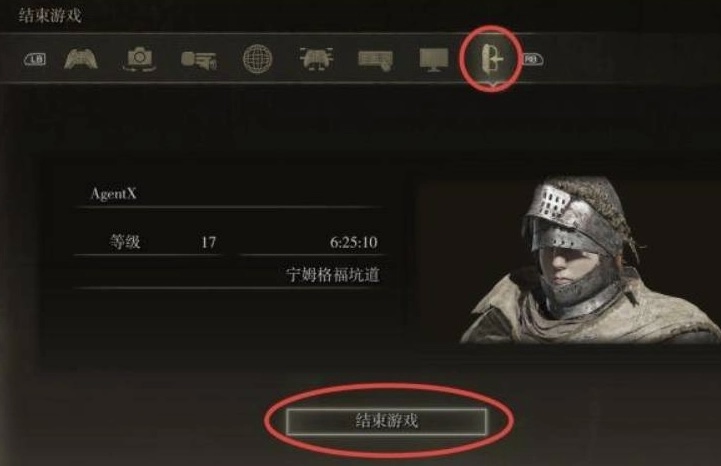Image resolution: width=721 pixels, height=466 pixels.
Task: Click the 结束游戏 button at the bottom
Action: (x=386, y=421)
